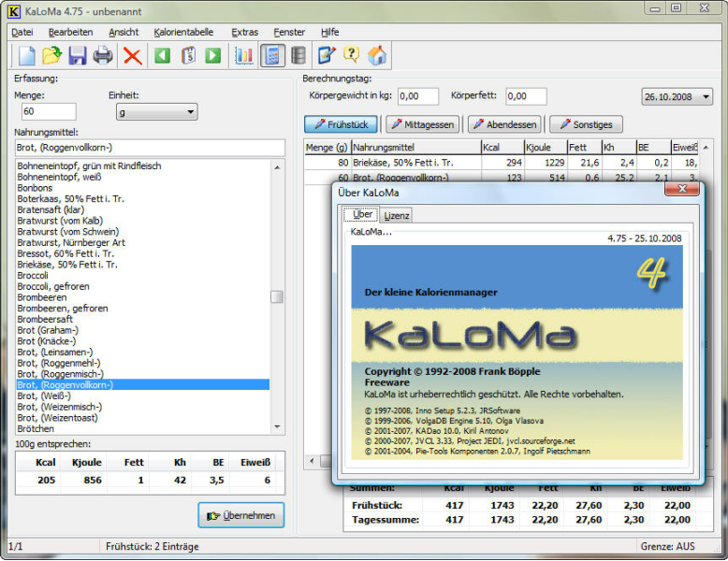Image resolution: width=728 pixels, height=561 pixels.
Task: Open the Einheit unit dropdown
Action: pos(157,112)
